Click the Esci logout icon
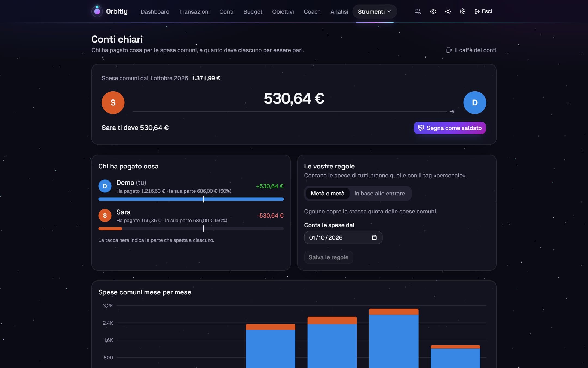The height and width of the screenshot is (368, 588). point(477,11)
